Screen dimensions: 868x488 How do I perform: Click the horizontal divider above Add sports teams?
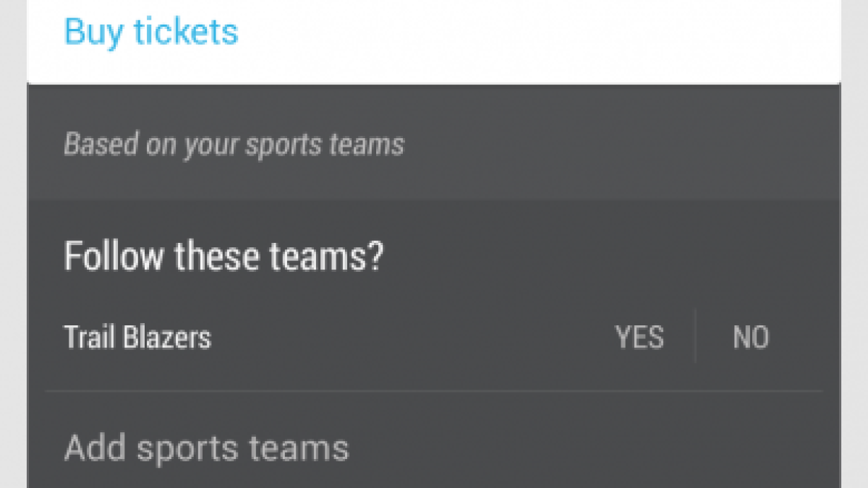(x=434, y=391)
